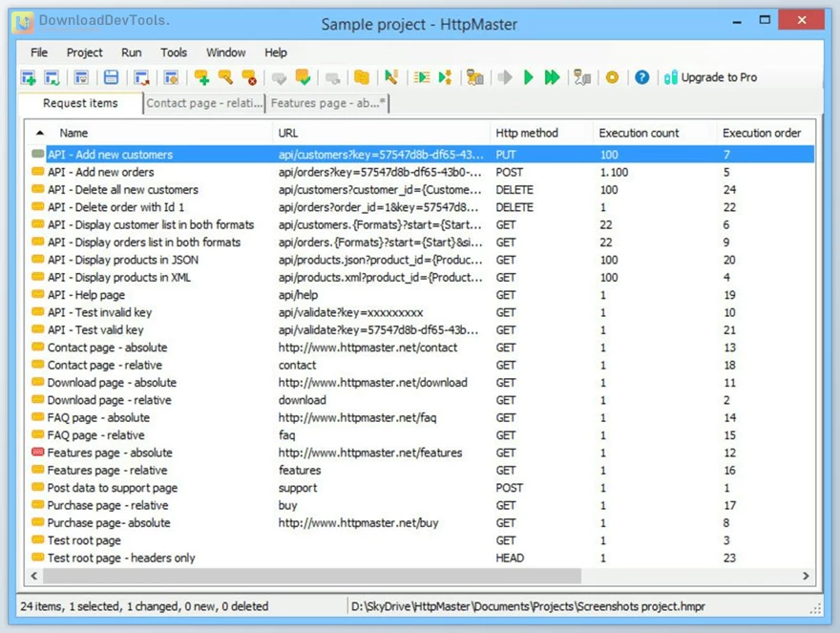Switch to the Contact page tab

203,103
